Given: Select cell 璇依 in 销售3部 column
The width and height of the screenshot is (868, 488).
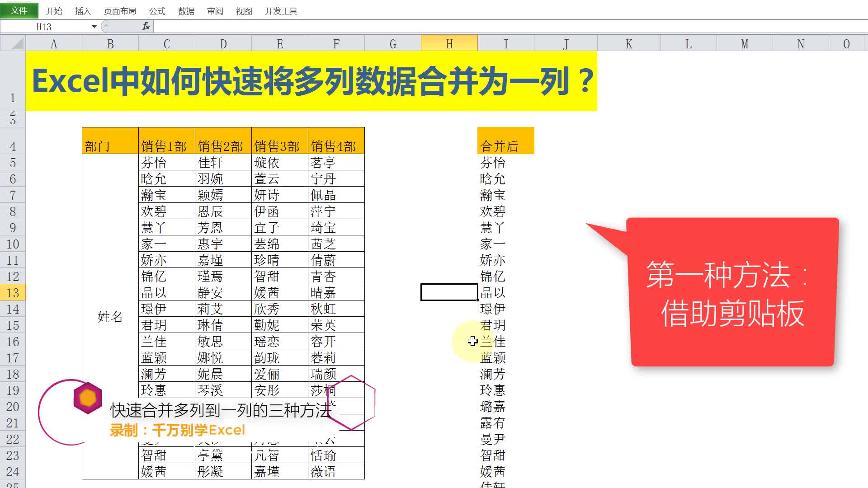Looking at the screenshot, I should (x=280, y=163).
